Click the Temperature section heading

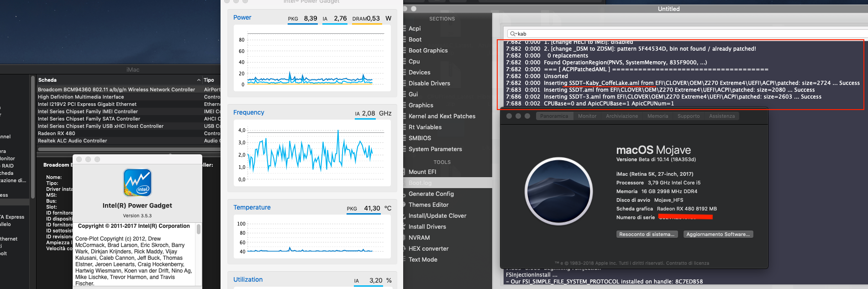[252, 207]
